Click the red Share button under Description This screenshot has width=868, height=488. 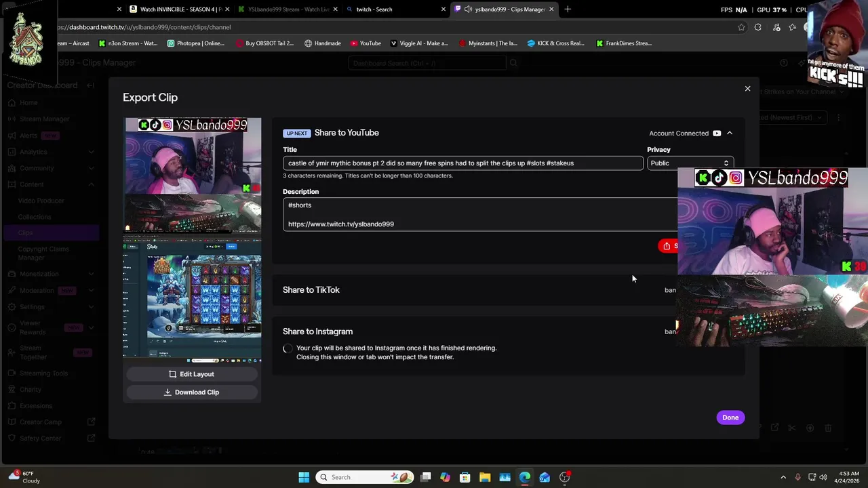point(668,246)
